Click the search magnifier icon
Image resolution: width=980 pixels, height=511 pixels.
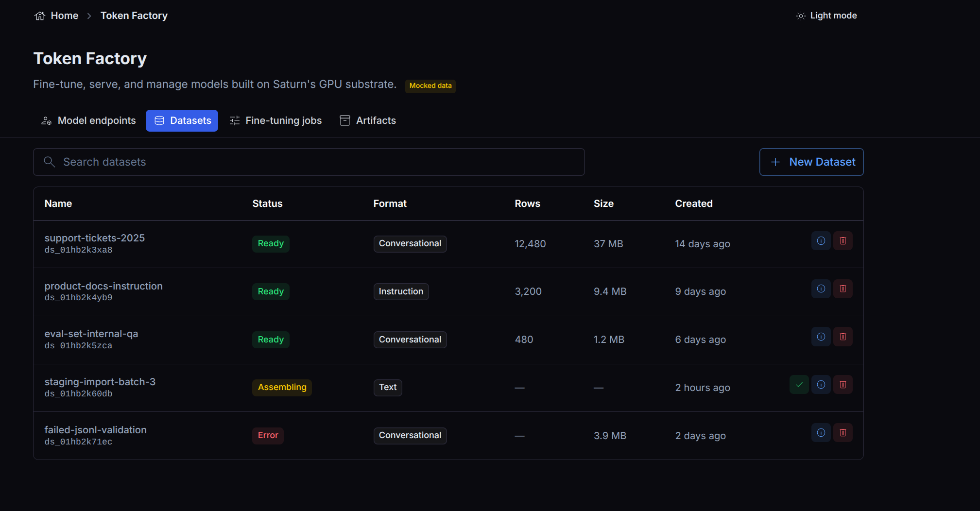[x=49, y=162]
